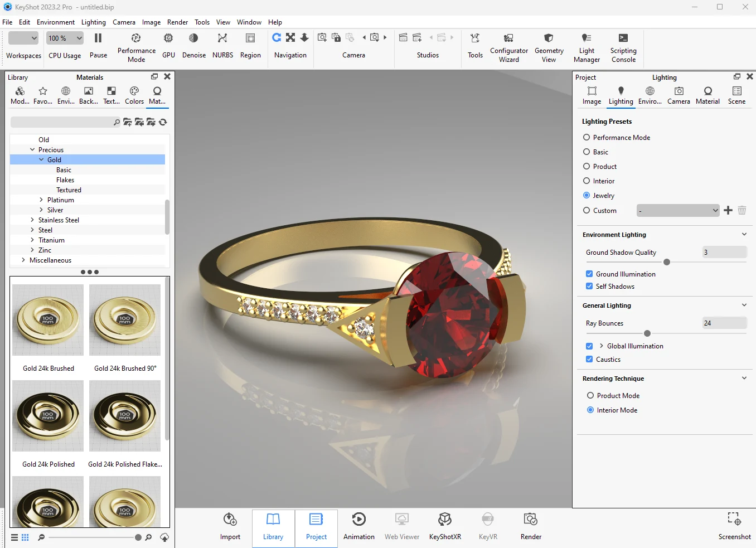Add a custom lighting preset

[x=728, y=210]
